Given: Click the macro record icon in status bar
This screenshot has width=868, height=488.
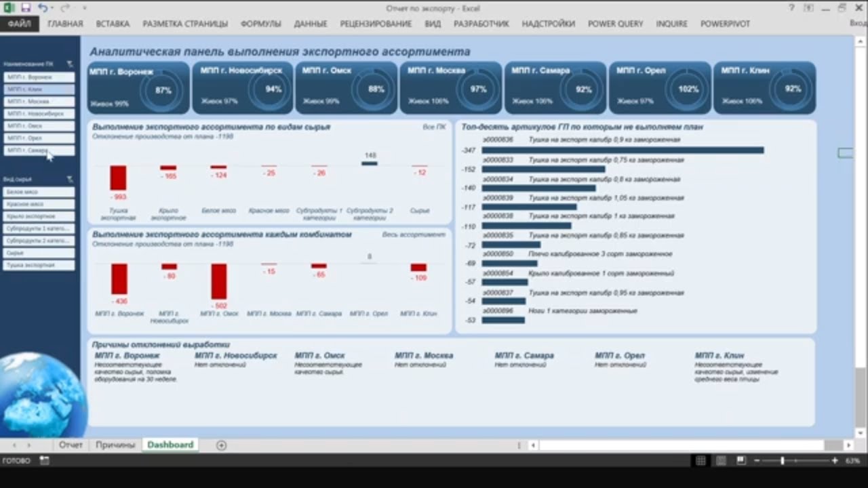Looking at the screenshot, I should coord(44,461).
